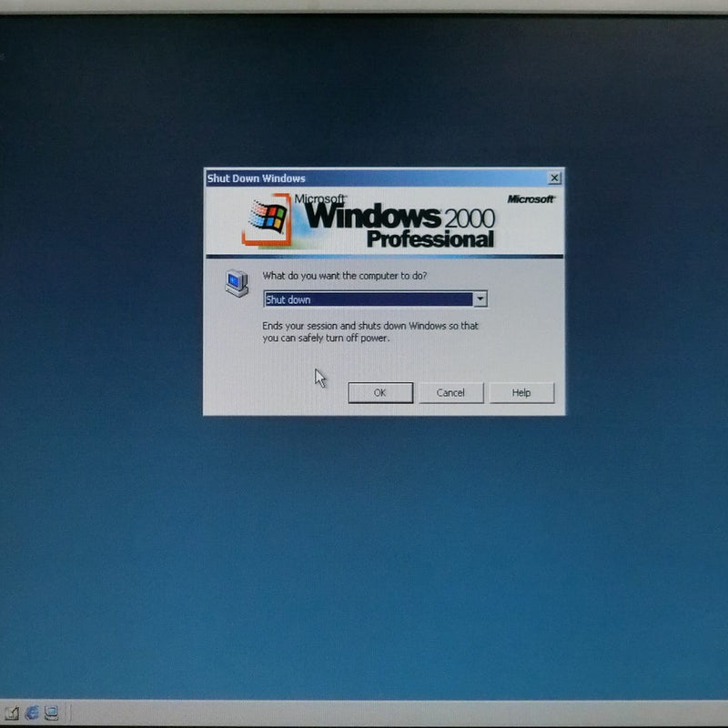The image size is (728, 728).
Task: Click the computer monitor icon in dialog
Action: coord(237,283)
